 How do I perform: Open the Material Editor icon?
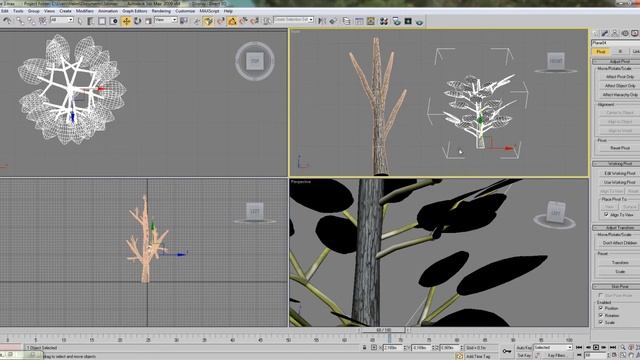384,21
